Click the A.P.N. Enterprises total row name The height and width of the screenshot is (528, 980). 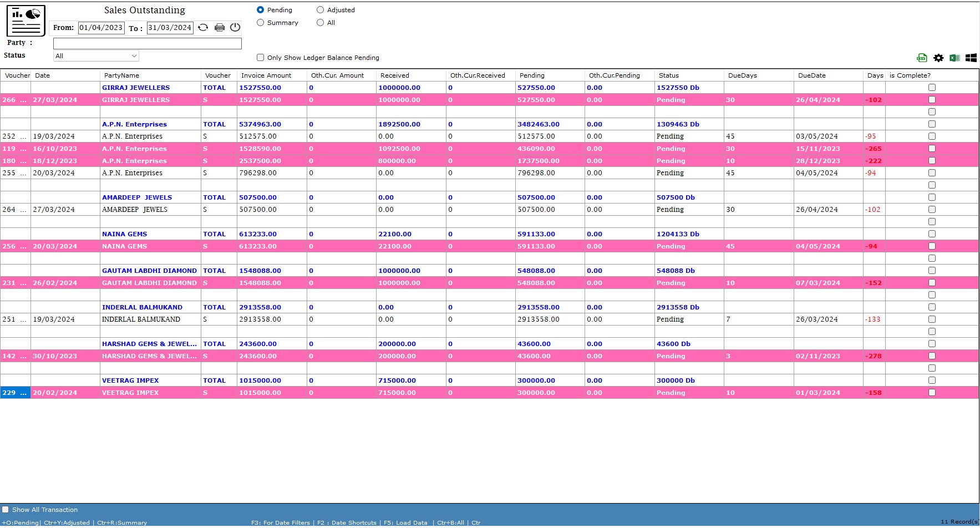[x=134, y=124]
